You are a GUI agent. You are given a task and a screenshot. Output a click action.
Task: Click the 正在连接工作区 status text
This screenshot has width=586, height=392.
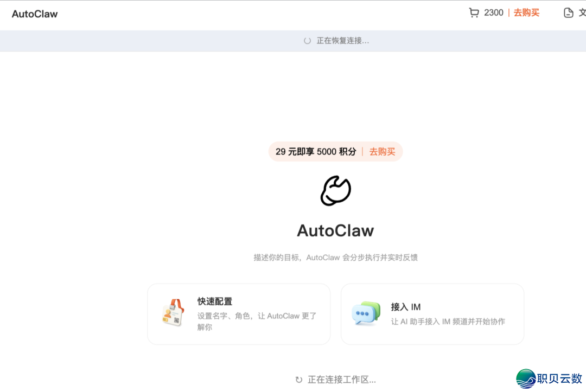click(342, 380)
